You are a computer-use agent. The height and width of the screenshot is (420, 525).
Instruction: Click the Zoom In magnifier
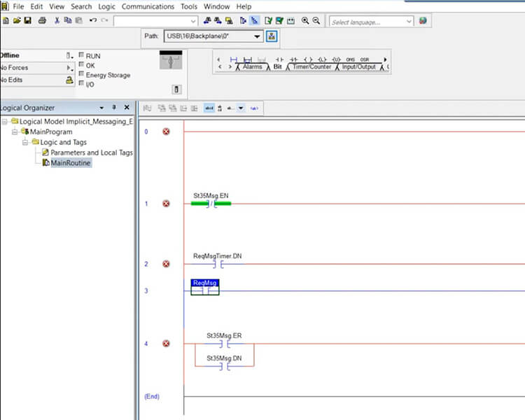[x=305, y=21]
